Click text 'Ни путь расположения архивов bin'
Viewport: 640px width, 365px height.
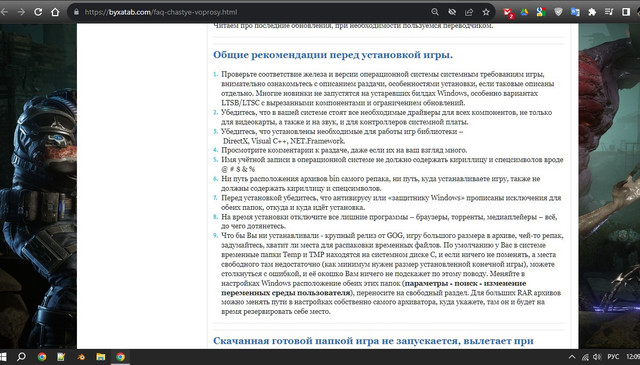[280, 178]
